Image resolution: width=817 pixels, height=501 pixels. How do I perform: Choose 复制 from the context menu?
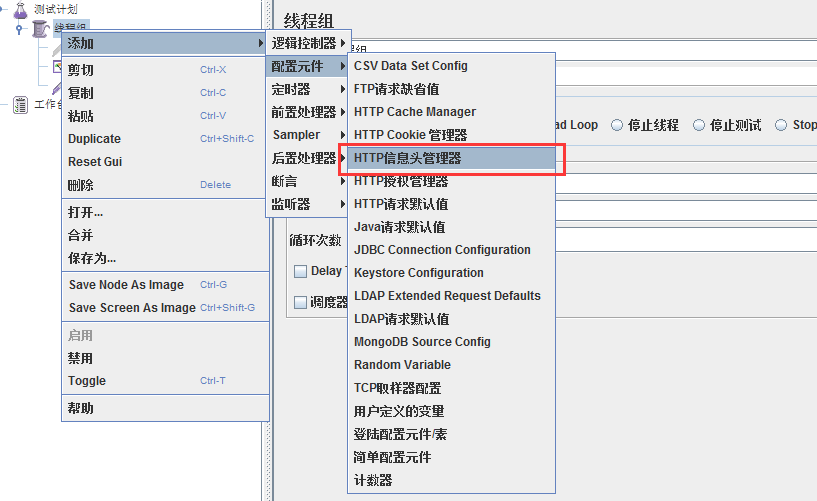point(165,93)
